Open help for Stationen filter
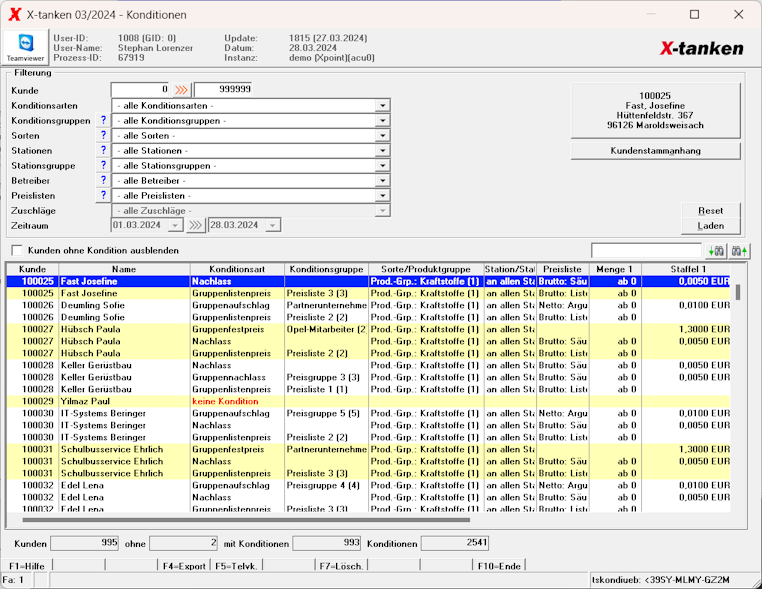The image size is (762, 589). 103,151
